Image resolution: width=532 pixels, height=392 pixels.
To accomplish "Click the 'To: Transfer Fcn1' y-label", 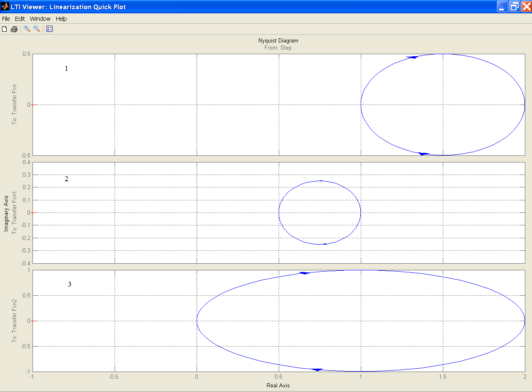I will coord(15,212).
